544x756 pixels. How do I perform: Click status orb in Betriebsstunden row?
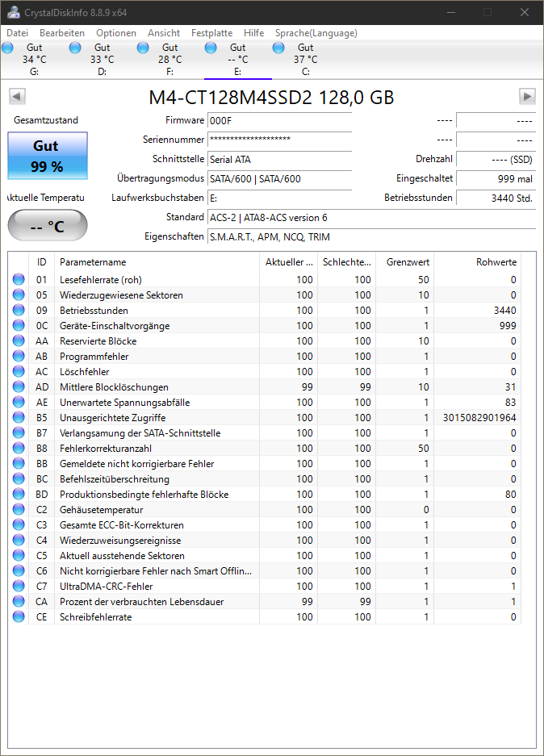pos(19,310)
